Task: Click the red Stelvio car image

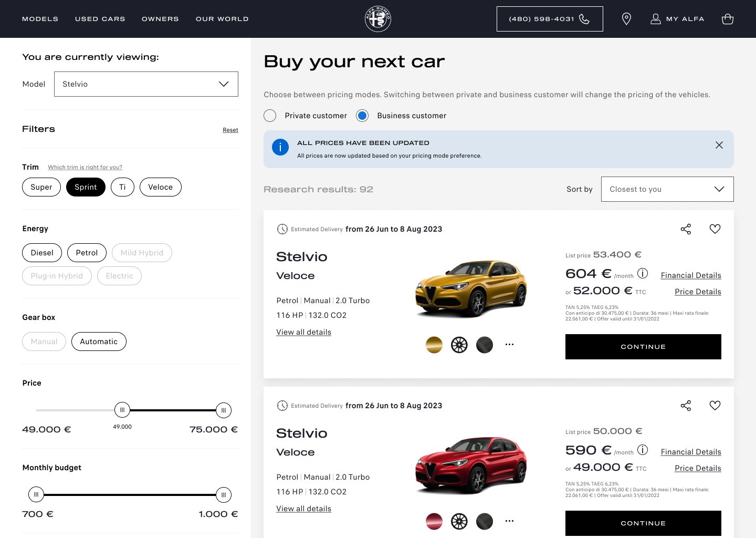Action: [471, 465]
